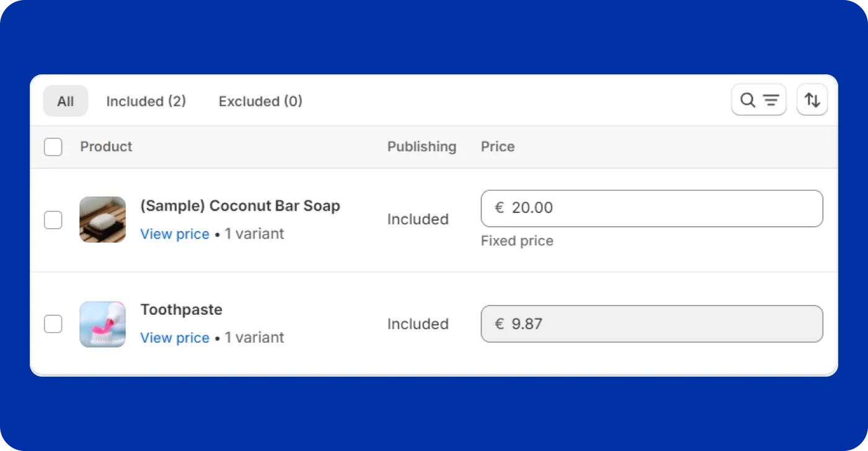Open View price for Toothpaste
Screen dimensions: 868x451
click(x=175, y=338)
